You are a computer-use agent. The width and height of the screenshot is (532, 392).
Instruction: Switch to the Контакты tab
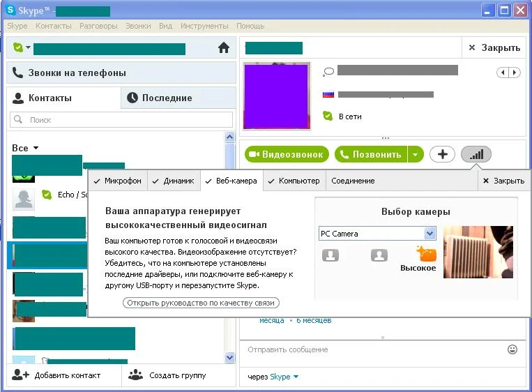click(63, 98)
